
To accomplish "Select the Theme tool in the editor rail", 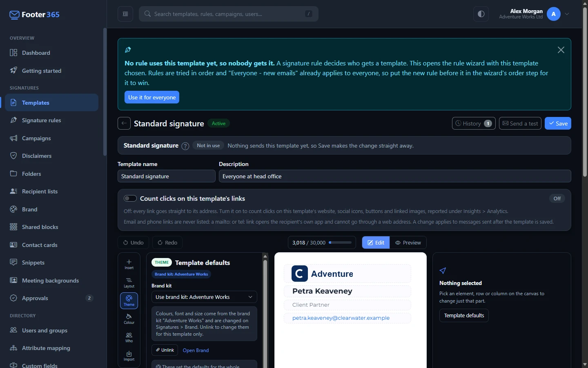I will click(x=129, y=301).
